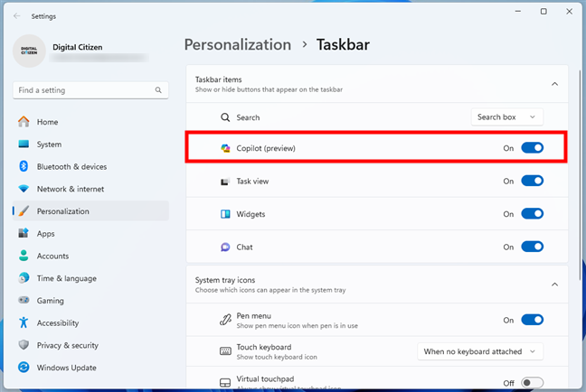
Task: Open Privacy & security settings
Action: coord(90,345)
